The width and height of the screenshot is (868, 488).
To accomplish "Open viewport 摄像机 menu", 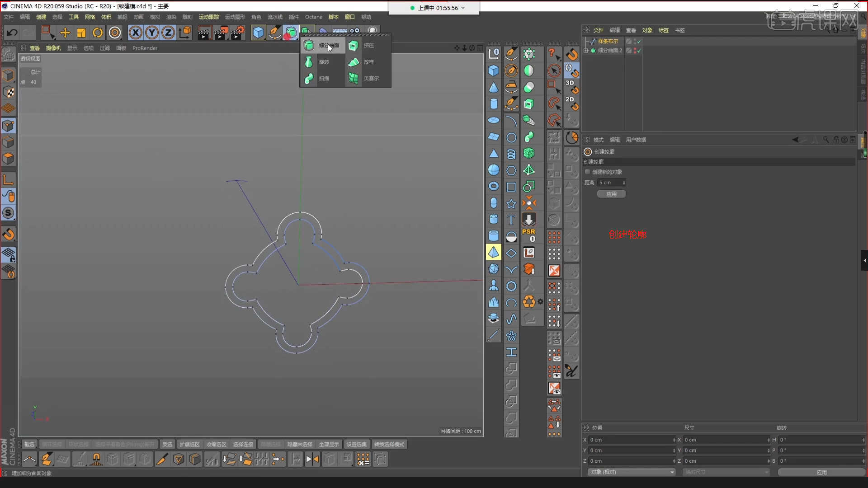I will pos(53,48).
